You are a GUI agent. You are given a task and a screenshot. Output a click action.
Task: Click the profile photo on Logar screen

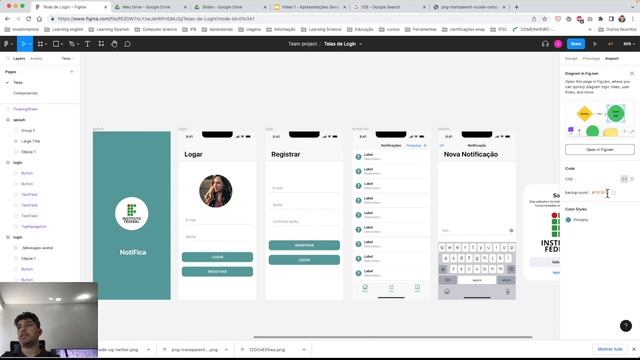216,191
